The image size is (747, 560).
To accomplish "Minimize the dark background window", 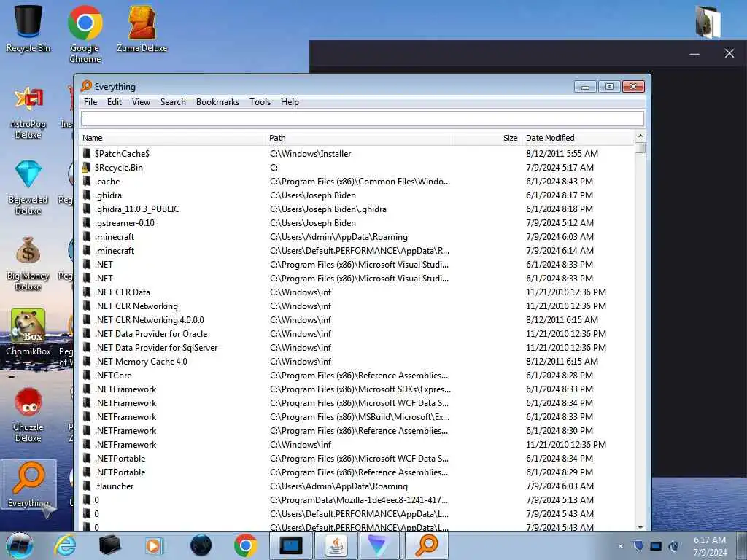I will pos(694,54).
